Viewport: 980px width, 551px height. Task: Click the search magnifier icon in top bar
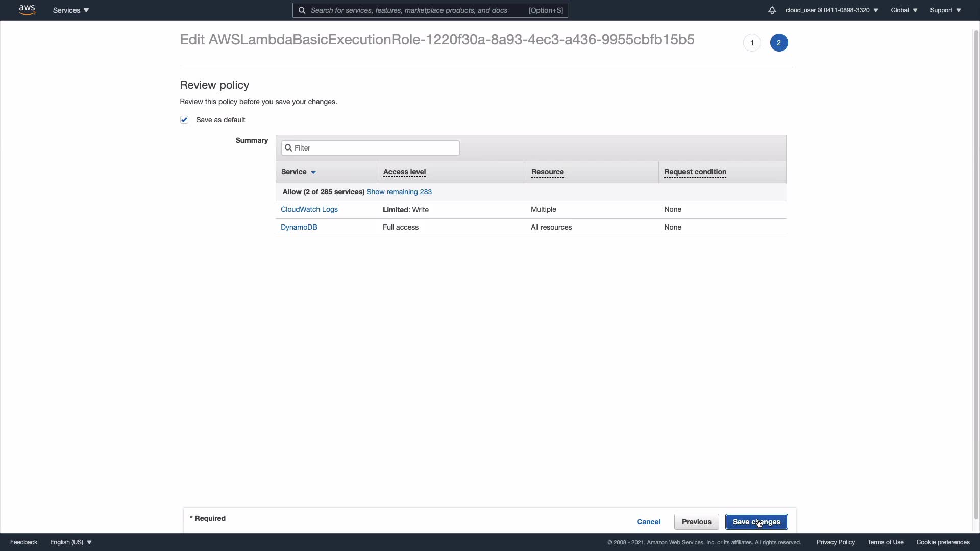click(x=302, y=10)
